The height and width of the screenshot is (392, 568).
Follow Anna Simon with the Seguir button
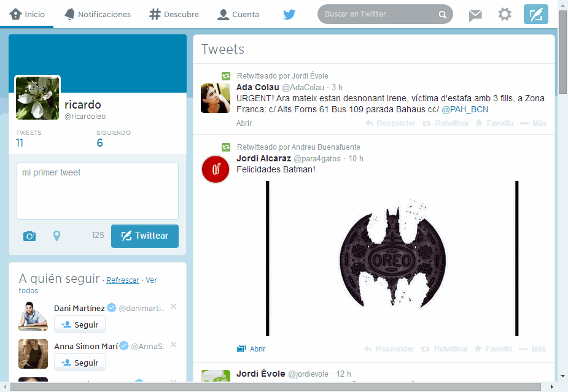pyautogui.click(x=79, y=362)
